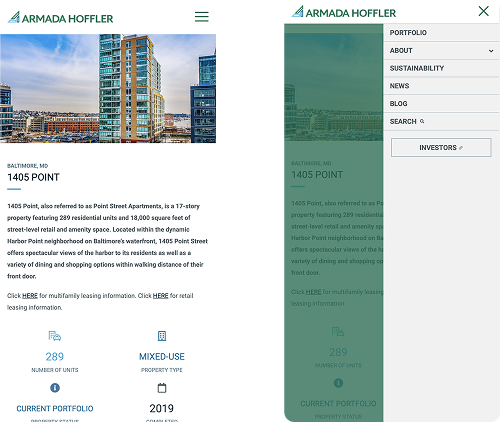Click the number of units icon
The height and width of the screenshot is (423, 501).
(x=55, y=336)
